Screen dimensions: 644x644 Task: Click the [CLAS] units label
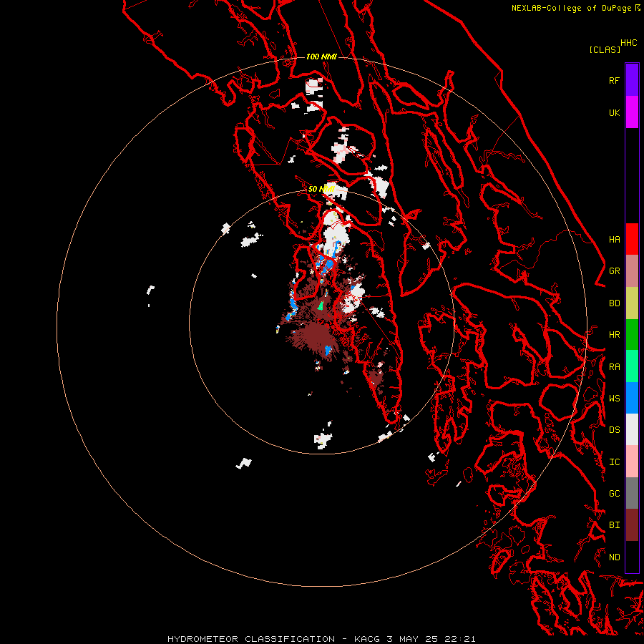point(605,49)
